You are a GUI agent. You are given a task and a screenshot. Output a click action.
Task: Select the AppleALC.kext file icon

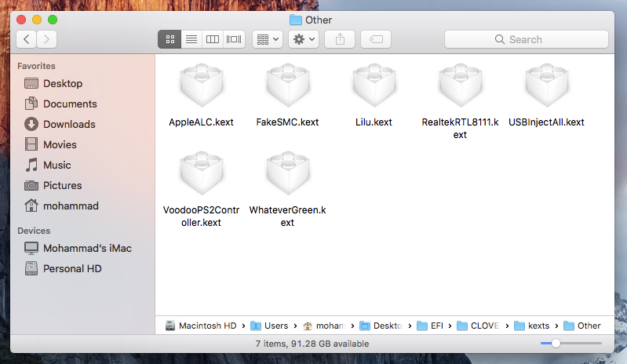(x=201, y=86)
